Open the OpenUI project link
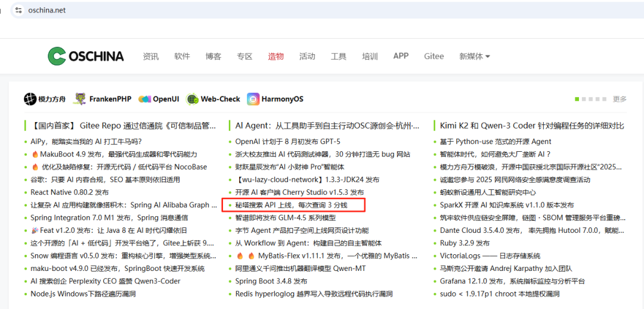 tap(159, 99)
